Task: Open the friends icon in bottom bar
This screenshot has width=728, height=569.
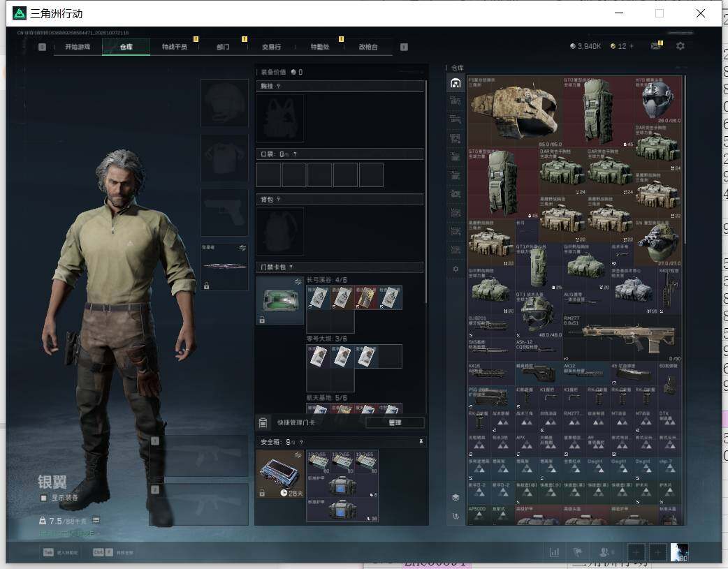Action: click(604, 552)
